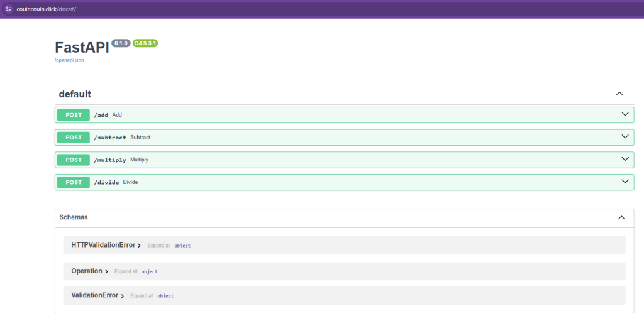This screenshot has height=321, width=644.
Task: Expand the HTTPValidationError schema arrow
Action: (139, 246)
